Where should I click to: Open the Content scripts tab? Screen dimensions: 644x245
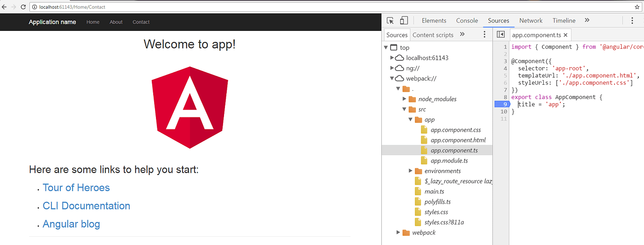pyautogui.click(x=433, y=35)
